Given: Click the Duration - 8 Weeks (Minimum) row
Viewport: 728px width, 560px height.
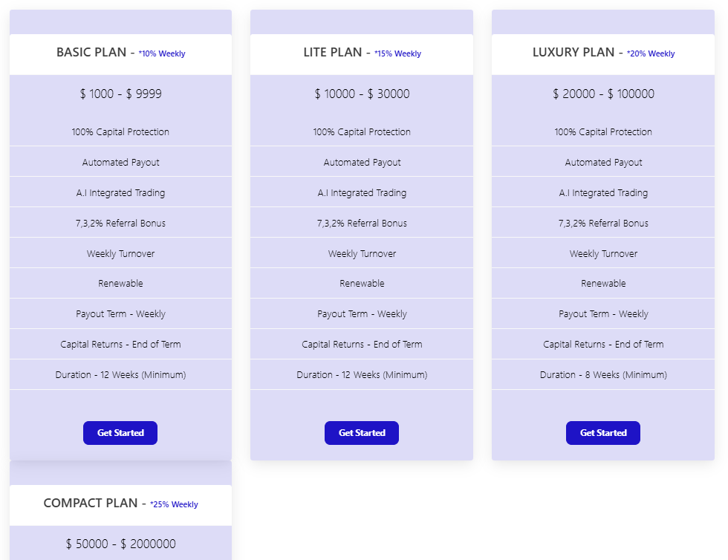Looking at the screenshot, I should point(603,375).
